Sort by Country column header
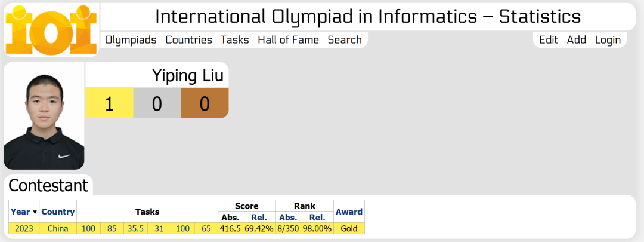The width and height of the screenshot is (644, 242). click(58, 212)
